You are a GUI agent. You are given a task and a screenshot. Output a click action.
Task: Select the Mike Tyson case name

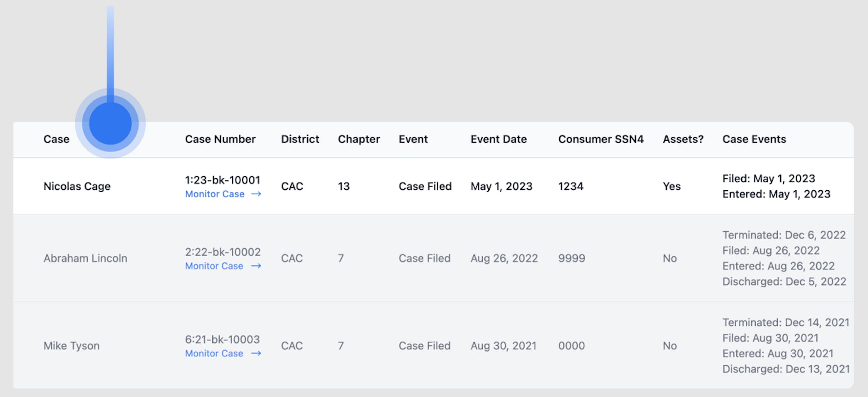click(72, 346)
